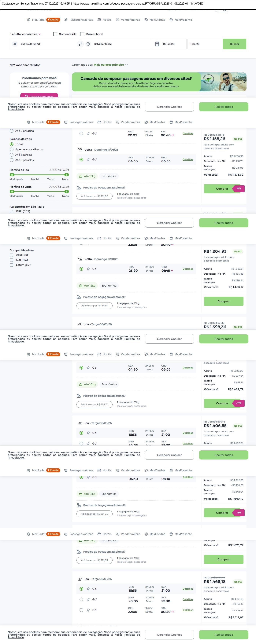Click the airplane icon in São Paulo field
Screen dimensions: 256x644
(x=15, y=44)
